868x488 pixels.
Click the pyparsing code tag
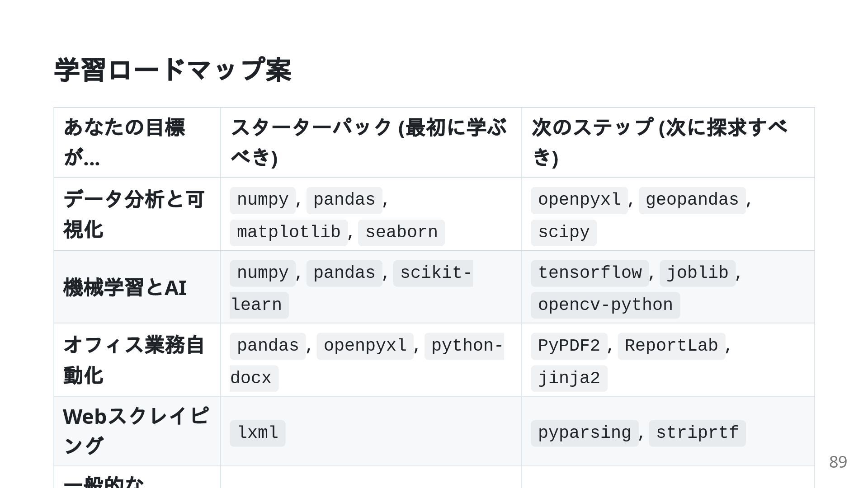pos(584,433)
